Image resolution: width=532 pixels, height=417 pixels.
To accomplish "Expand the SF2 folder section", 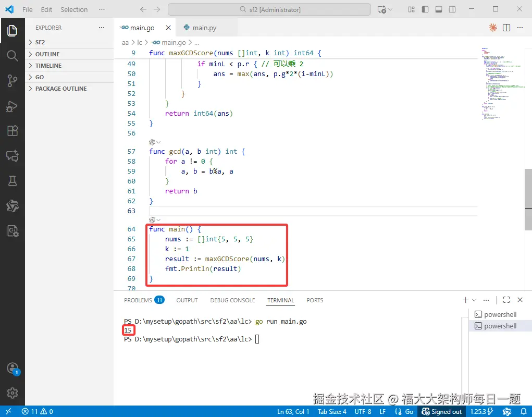I will tap(69, 42).
